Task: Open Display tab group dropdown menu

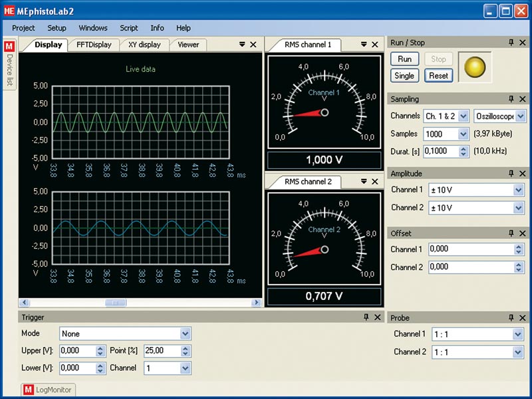Action: (242, 45)
